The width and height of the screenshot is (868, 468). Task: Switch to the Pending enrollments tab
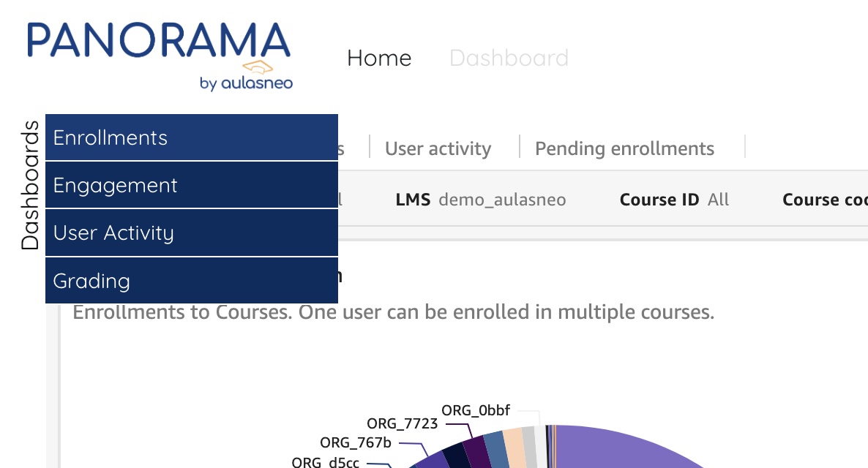pos(624,148)
